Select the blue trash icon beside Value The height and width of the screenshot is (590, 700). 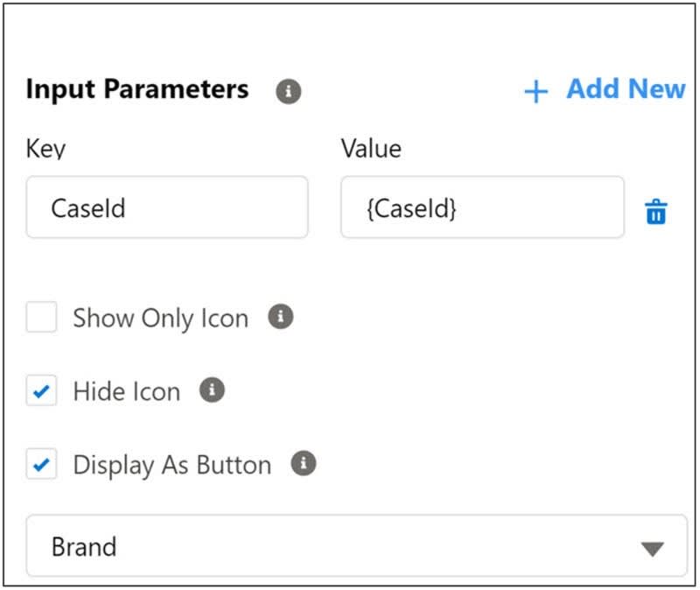(x=658, y=212)
